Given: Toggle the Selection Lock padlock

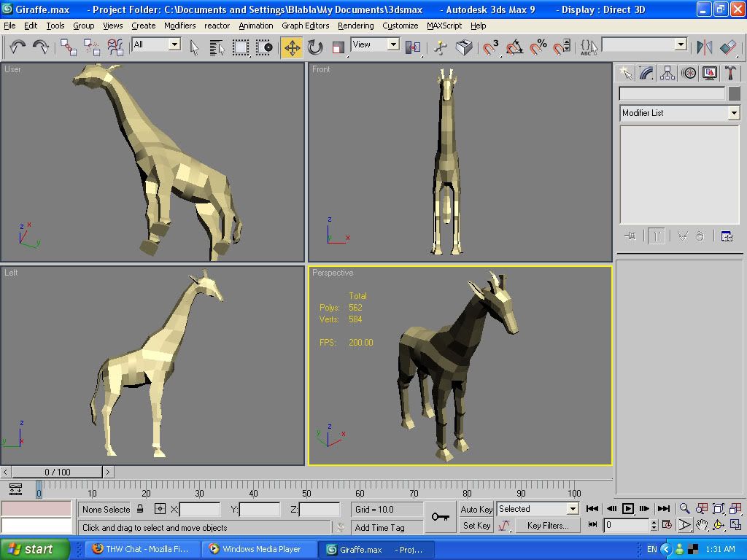Looking at the screenshot, I should click(140, 509).
